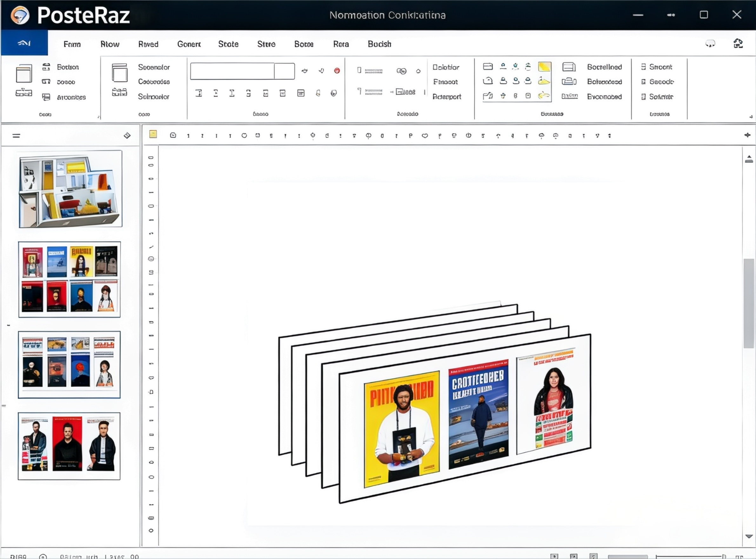
Task: Click the red circular icon in ribbon
Action: click(x=337, y=71)
